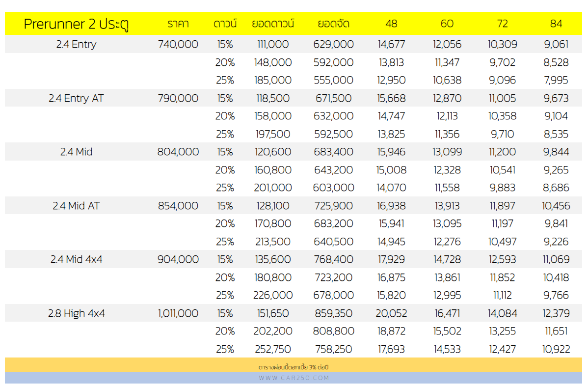Click down payment value '135,600'
The image size is (588, 385).
pos(273,260)
